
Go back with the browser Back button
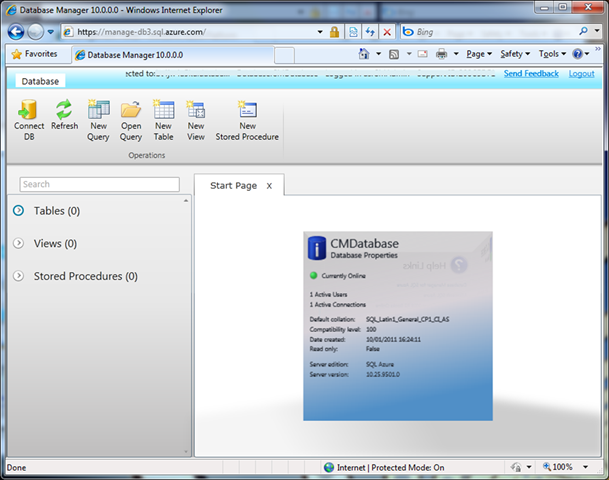pos(16,32)
